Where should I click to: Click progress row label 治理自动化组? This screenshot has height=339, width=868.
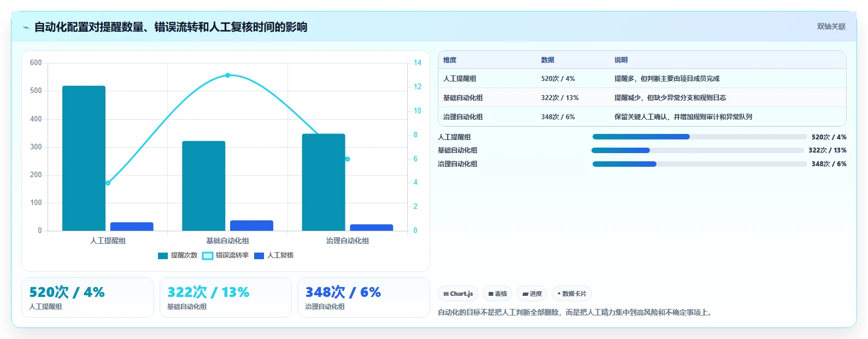pos(458,164)
